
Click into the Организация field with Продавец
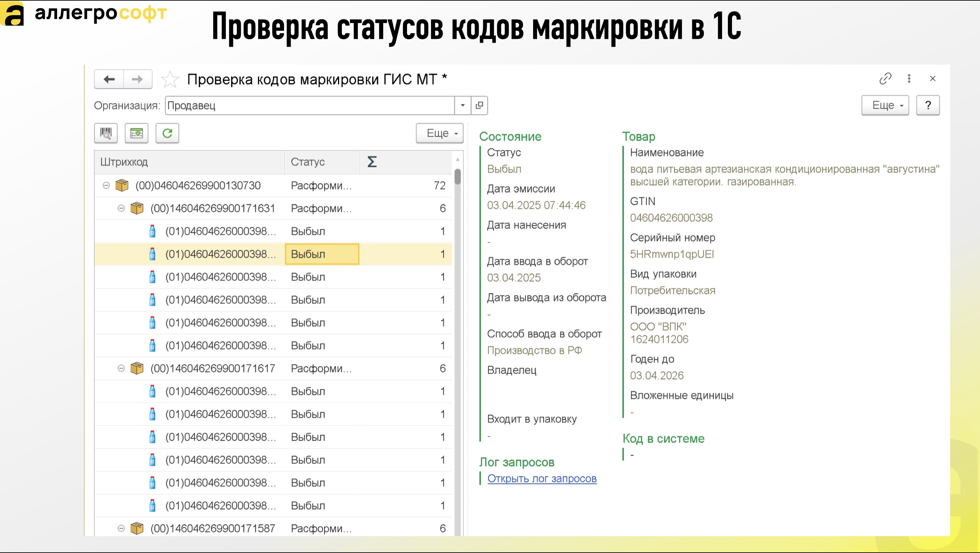310,105
